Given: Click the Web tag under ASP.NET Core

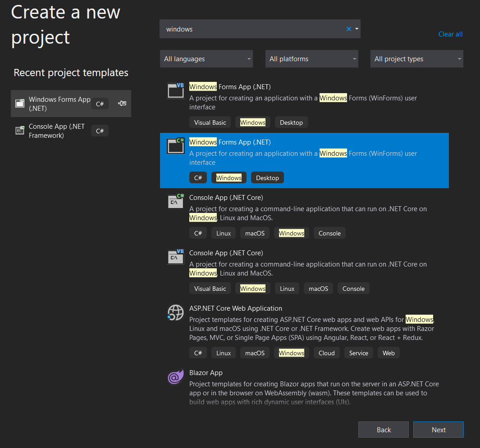Looking at the screenshot, I should pos(389,353).
